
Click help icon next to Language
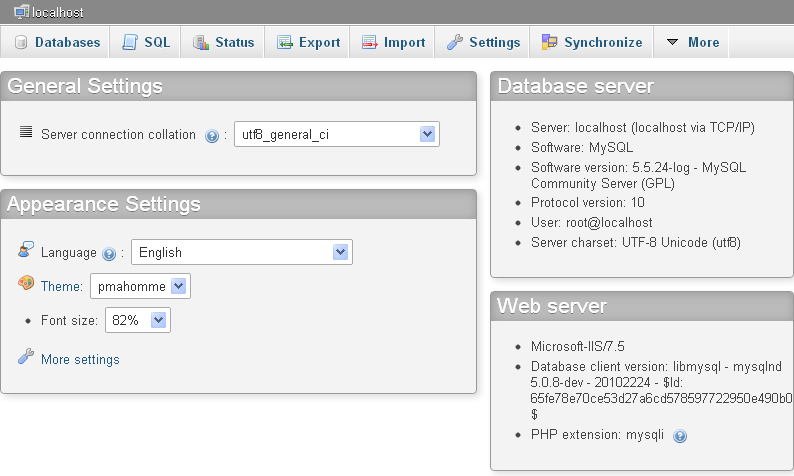(x=109, y=254)
